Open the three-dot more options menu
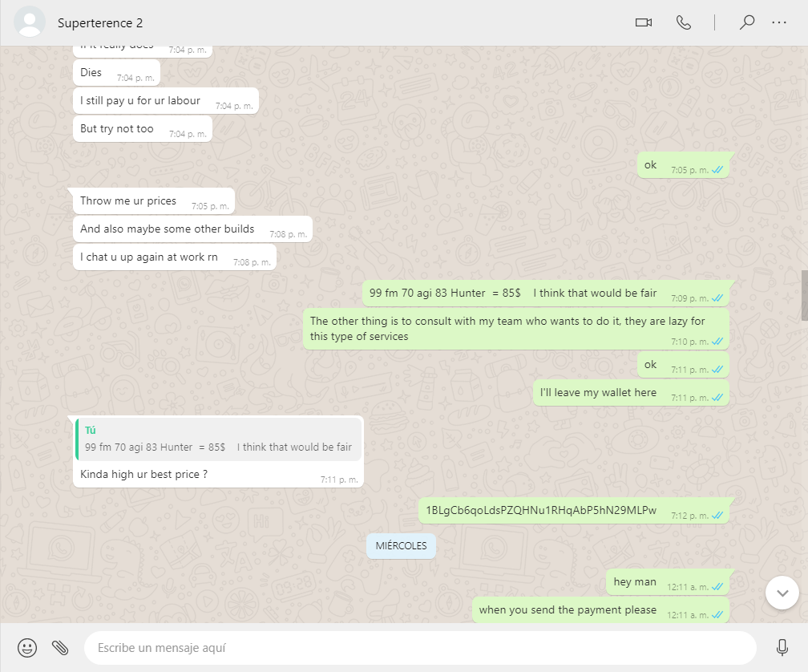 (x=778, y=22)
